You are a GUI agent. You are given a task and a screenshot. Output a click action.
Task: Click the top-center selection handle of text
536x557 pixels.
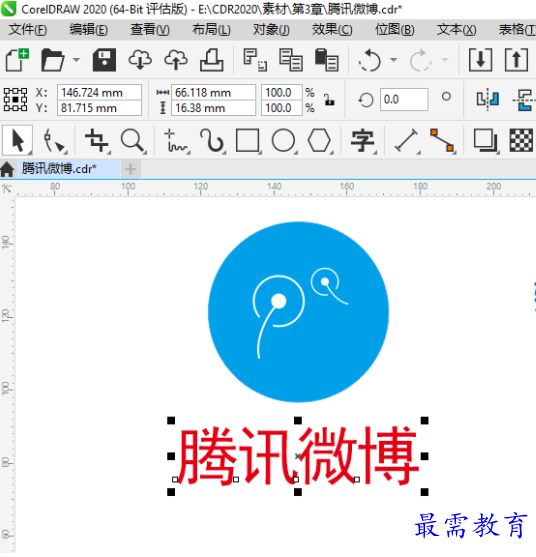tap(298, 421)
